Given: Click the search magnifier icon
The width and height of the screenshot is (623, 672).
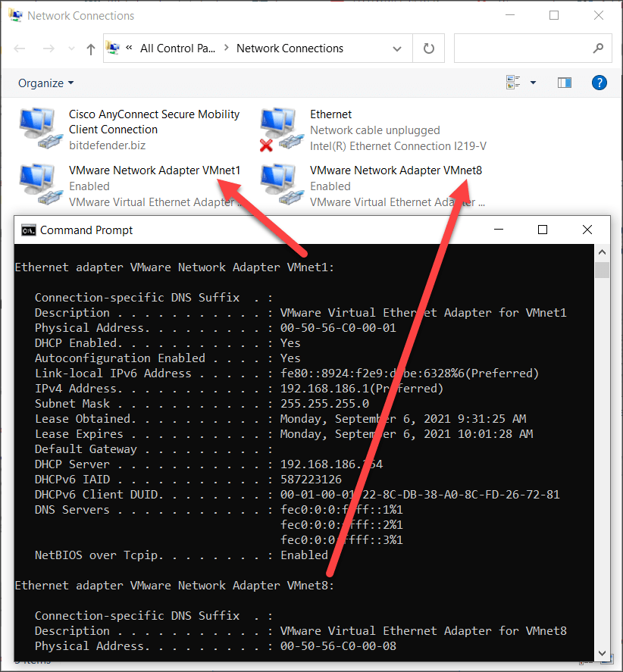Looking at the screenshot, I should pyautogui.click(x=598, y=48).
